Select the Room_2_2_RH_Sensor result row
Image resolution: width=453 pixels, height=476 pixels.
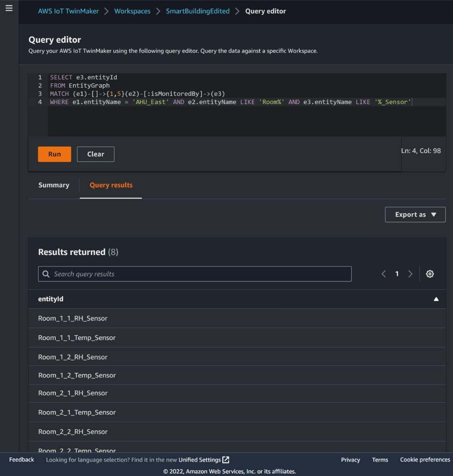click(x=73, y=431)
